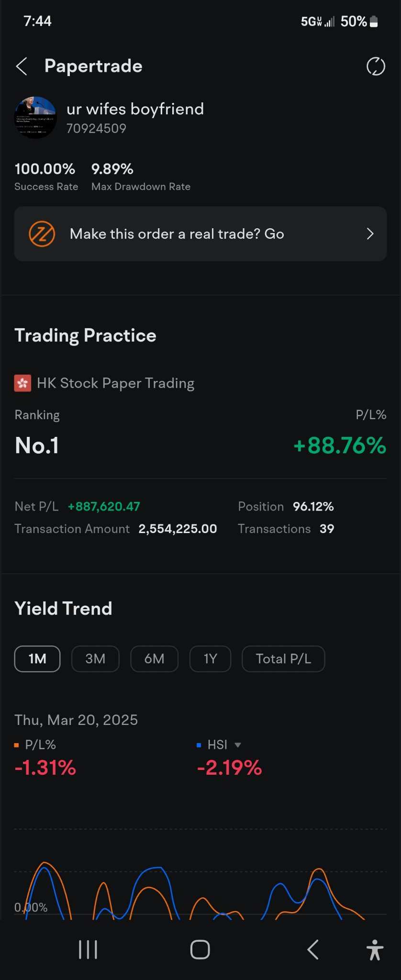
Task: Select the 3M yield period
Action: 95,659
